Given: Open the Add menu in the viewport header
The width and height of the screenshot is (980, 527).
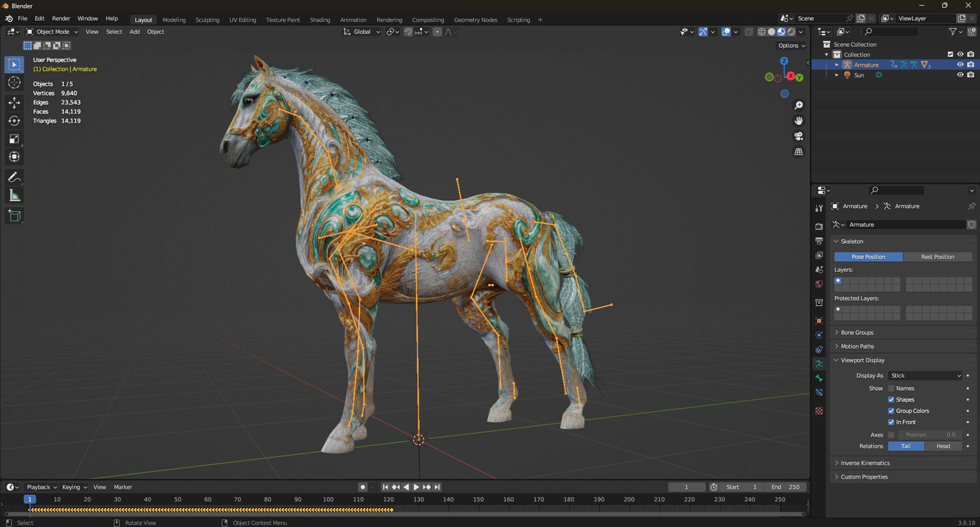Looking at the screenshot, I should (135, 31).
